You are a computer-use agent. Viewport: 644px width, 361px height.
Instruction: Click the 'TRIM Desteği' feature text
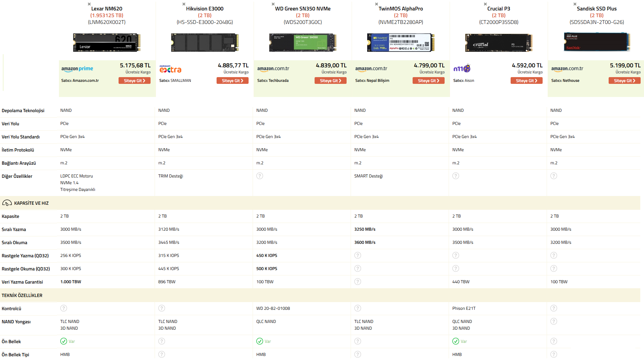tap(170, 176)
